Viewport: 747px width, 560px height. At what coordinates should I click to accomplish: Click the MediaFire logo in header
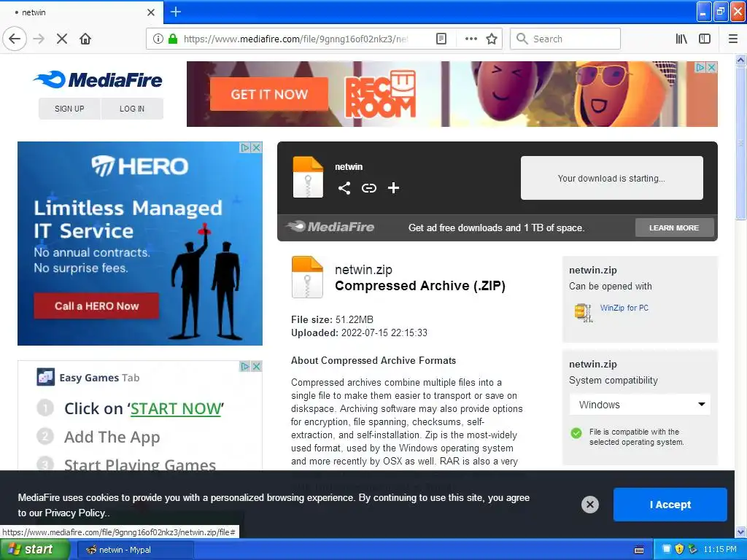(x=98, y=79)
